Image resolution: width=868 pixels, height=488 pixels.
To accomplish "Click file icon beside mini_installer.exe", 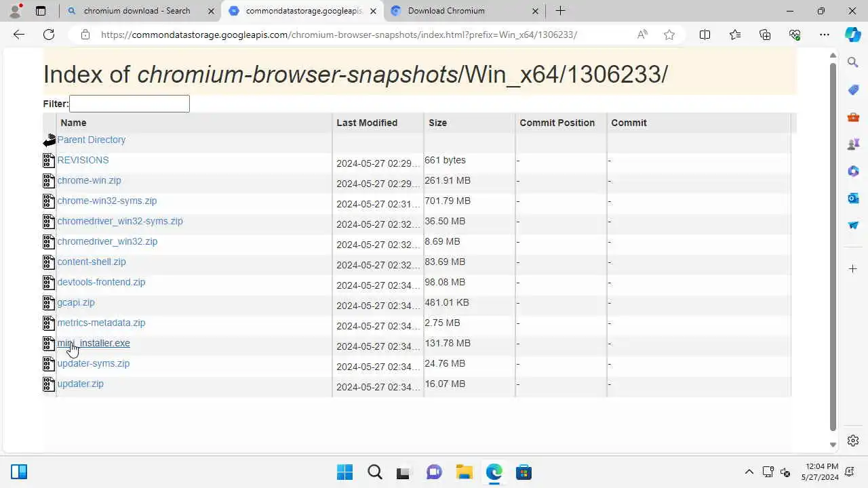I will tap(49, 344).
